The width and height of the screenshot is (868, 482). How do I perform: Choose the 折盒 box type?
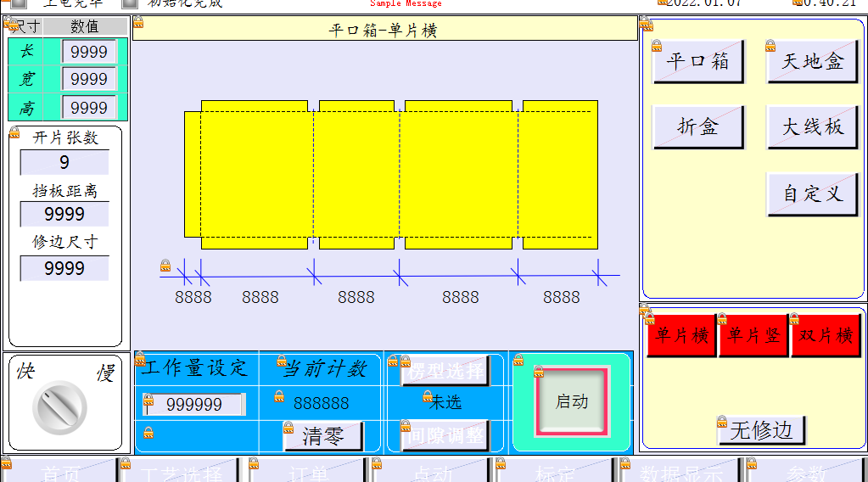(x=698, y=126)
